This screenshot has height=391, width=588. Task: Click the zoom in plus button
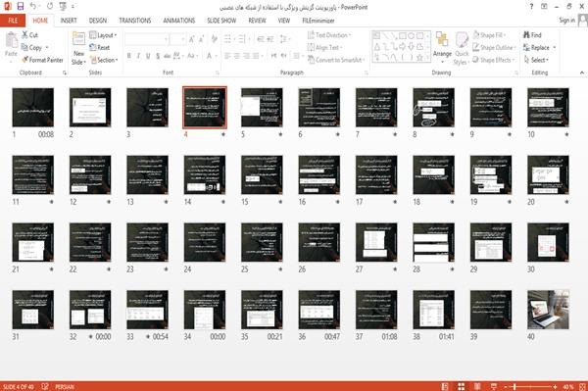(x=555, y=386)
